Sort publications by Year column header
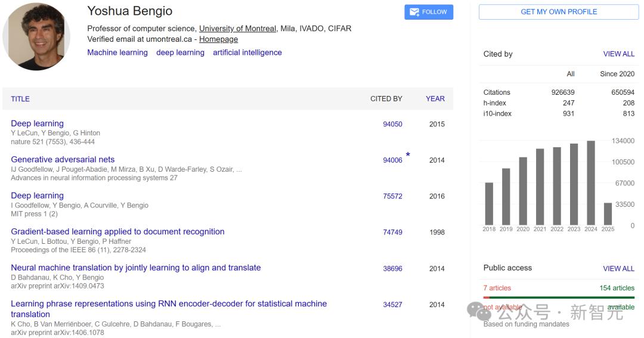644x338 pixels. [x=435, y=99]
